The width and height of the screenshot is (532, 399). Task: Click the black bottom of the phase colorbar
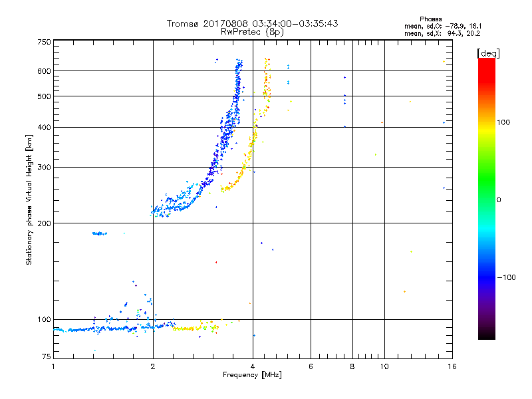point(487,334)
